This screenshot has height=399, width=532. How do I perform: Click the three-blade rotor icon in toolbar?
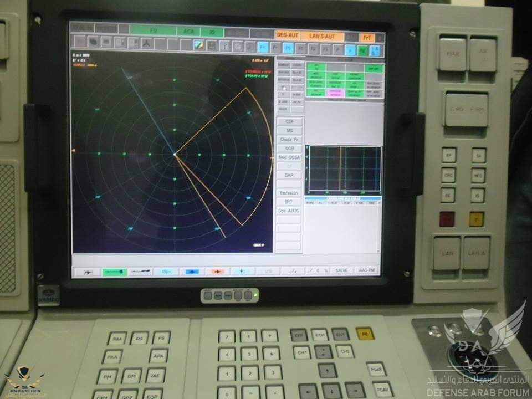(146, 43)
